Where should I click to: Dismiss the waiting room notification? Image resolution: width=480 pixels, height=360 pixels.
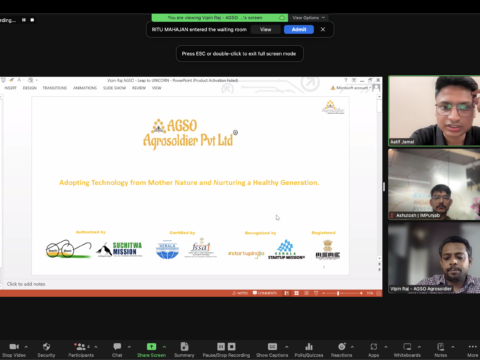(x=323, y=29)
